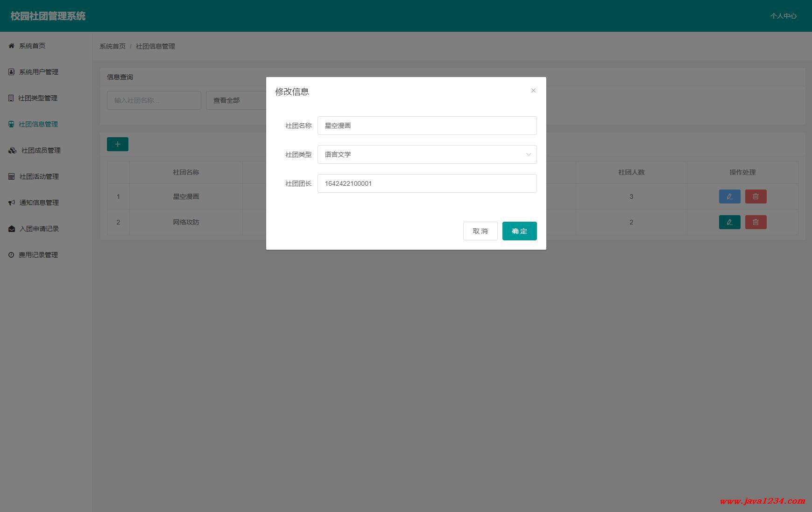
Task: Open 系统首页 in the sidebar
Action: 46,46
